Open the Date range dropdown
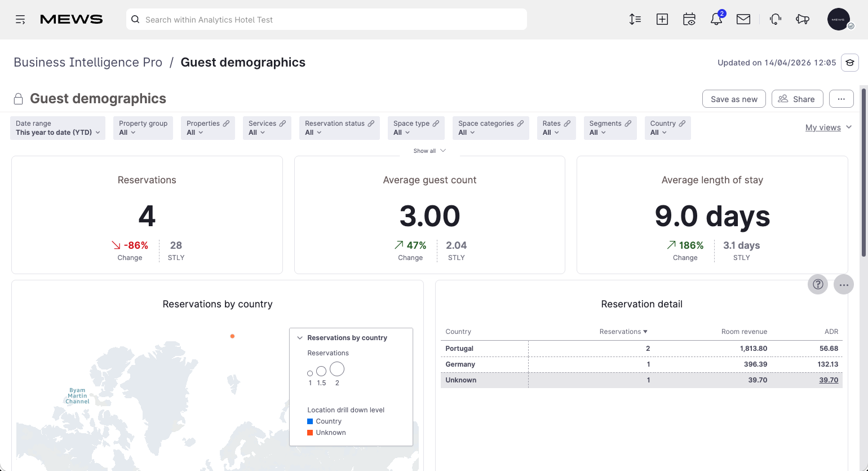Viewport: 868px width, 471px height. pos(57,128)
